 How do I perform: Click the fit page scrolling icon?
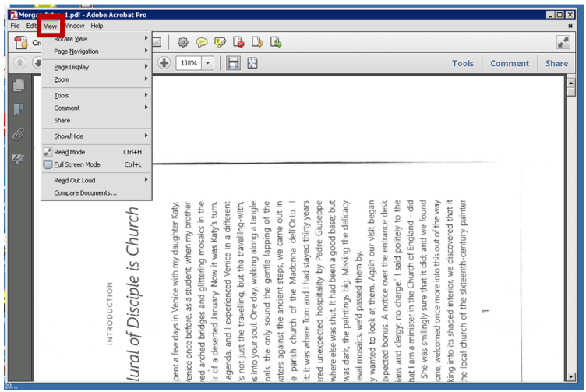pos(233,63)
